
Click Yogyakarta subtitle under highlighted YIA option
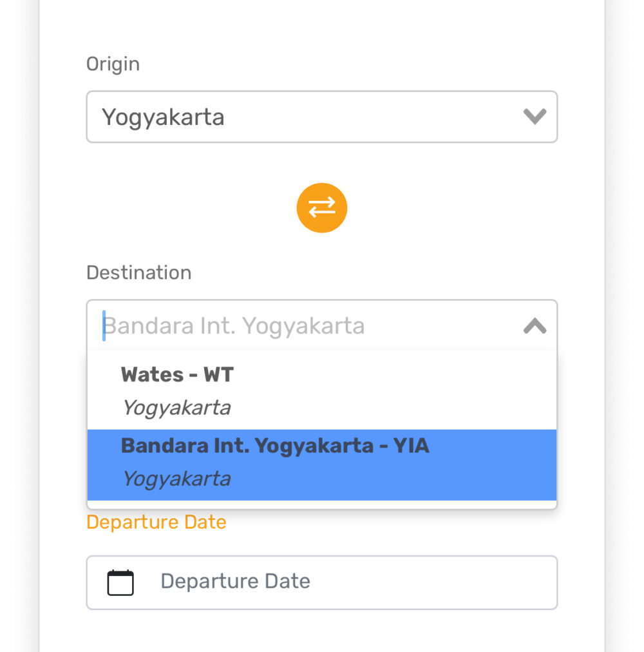(x=176, y=479)
